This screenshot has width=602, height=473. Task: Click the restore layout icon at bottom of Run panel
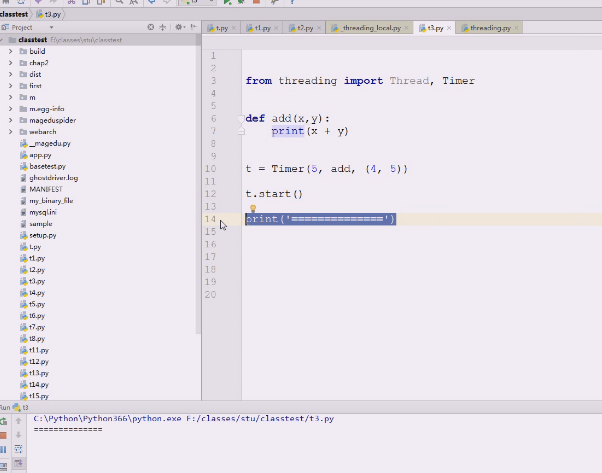[3, 466]
